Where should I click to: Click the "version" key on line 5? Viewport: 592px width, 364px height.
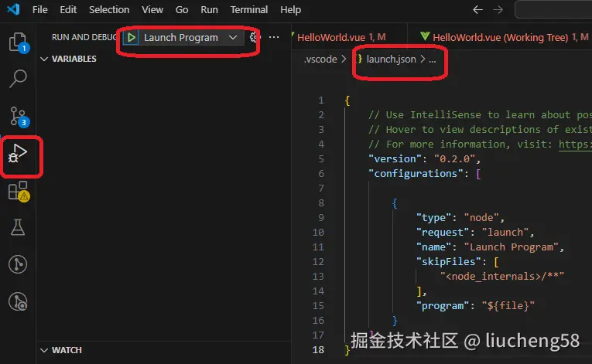(395, 158)
